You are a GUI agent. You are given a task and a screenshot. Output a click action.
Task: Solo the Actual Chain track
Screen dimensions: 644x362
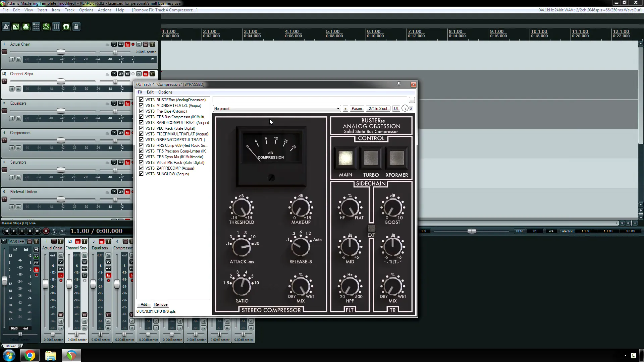coord(152,44)
